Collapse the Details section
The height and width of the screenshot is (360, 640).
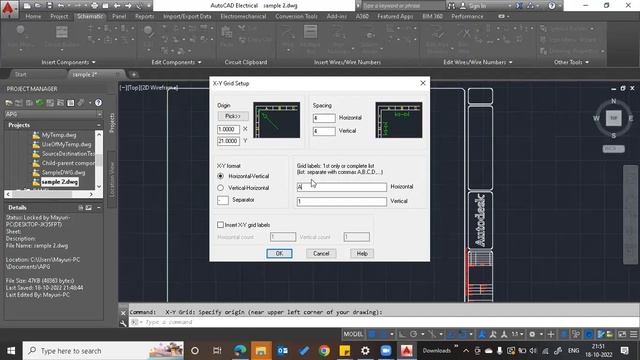(x=99, y=207)
